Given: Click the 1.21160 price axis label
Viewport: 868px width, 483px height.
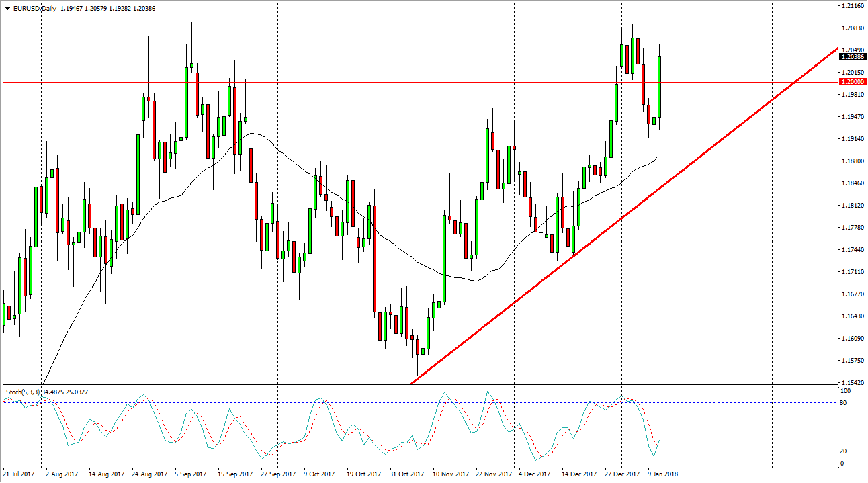Looking at the screenshot, I should pyautogui.click(x=854, y=6).
